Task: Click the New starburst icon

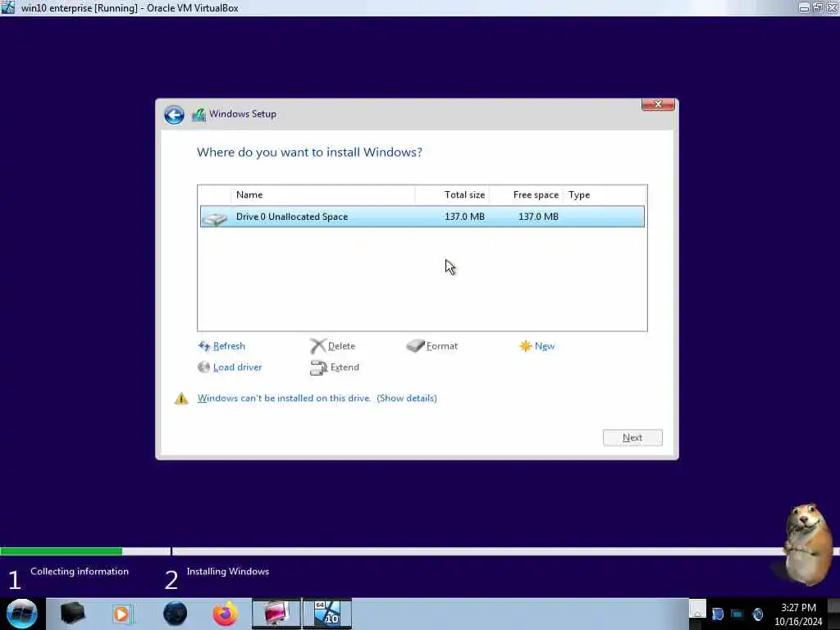Action: coord(526,346)
